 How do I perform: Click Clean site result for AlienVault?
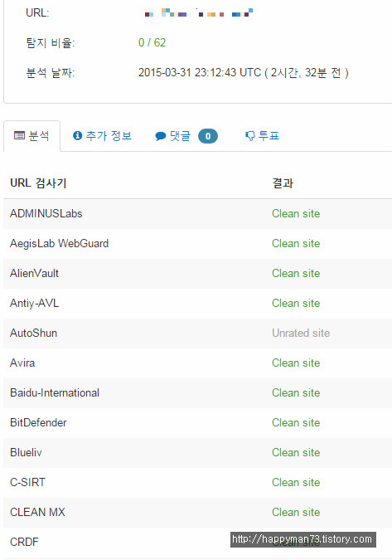click(x=296, y=273)
